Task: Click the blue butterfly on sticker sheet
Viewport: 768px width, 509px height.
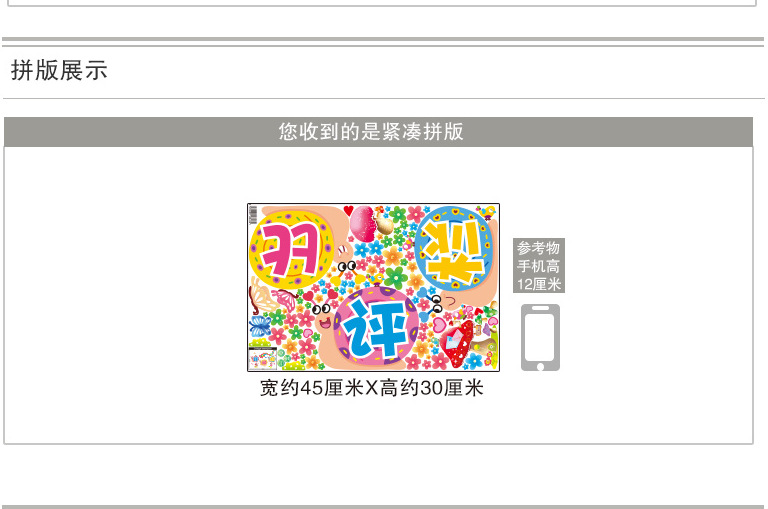Action: (260, 326)
